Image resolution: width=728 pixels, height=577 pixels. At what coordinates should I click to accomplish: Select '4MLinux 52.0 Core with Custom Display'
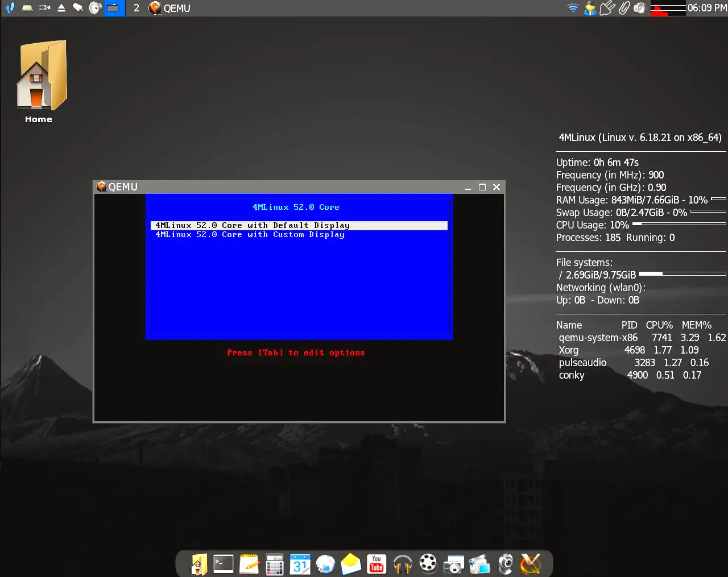pyautogui.click(x=250, y=235)
